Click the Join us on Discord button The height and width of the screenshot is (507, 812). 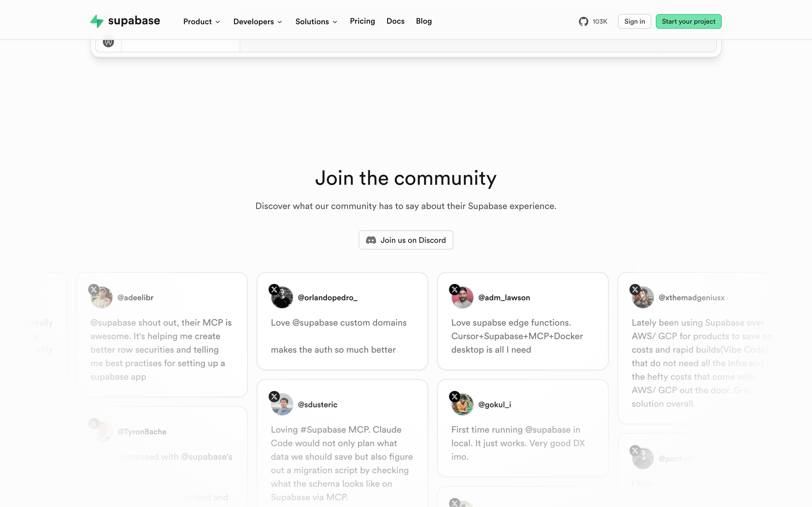pos(406,240)
